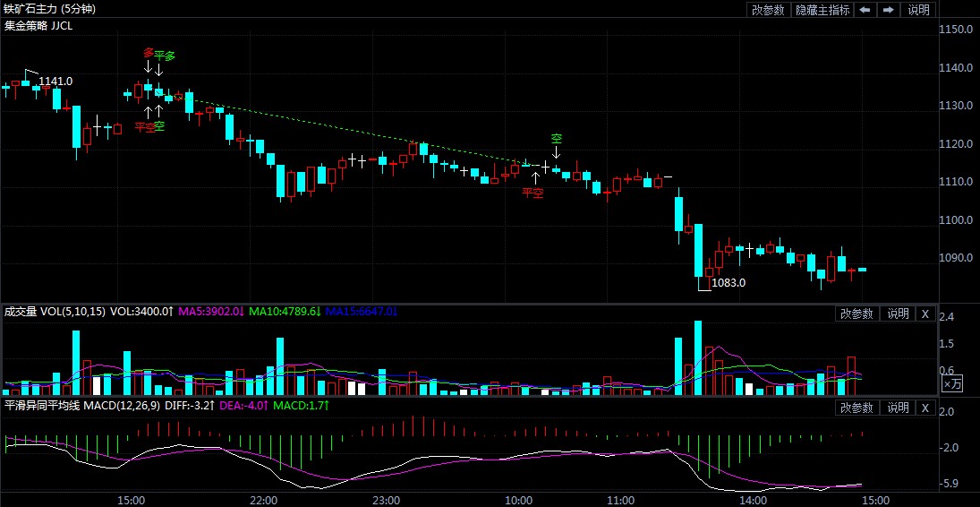This screenshot has width=980, height=507.
Task: Click the 11:00 time axis label
Action: (x=618, y=500)
